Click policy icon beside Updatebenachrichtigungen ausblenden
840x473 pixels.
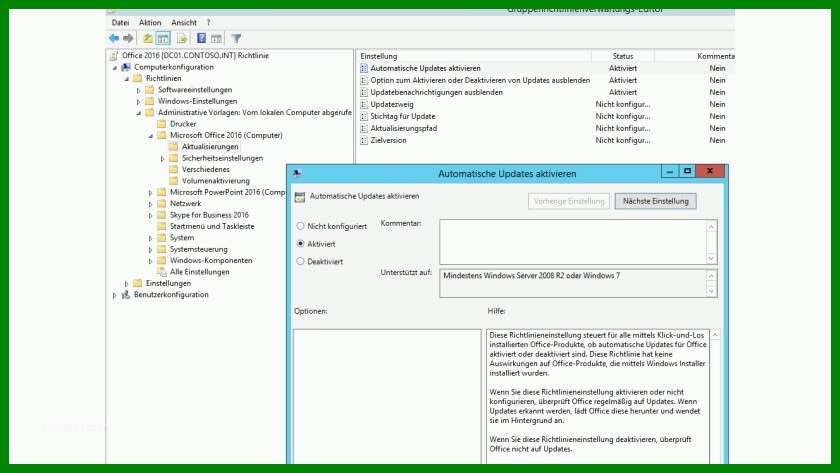(x=364, y=92)
